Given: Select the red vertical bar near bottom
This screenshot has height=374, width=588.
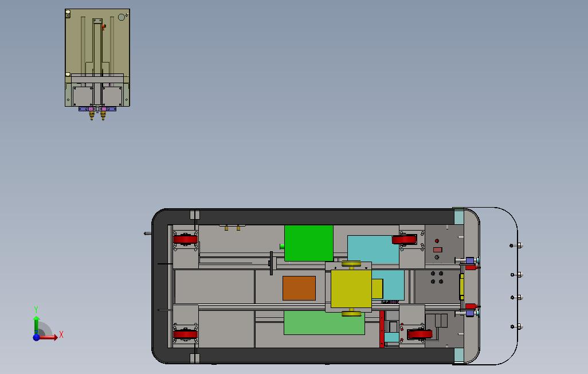Looking at the screenshot, I should (382, 329).
